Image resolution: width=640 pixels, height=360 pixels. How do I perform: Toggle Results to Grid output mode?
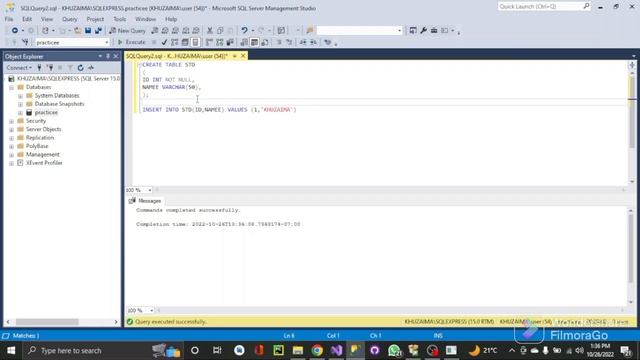click(x=254, y=42)
